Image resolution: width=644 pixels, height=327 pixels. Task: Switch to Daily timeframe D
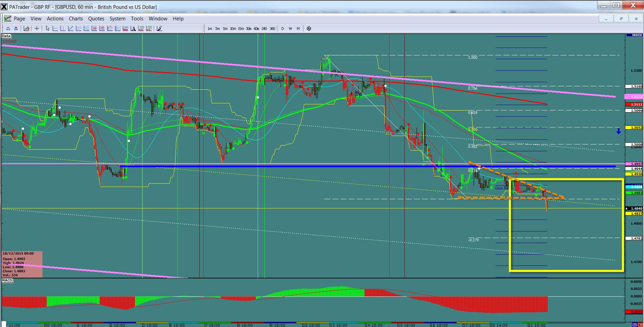pos(282,29)
